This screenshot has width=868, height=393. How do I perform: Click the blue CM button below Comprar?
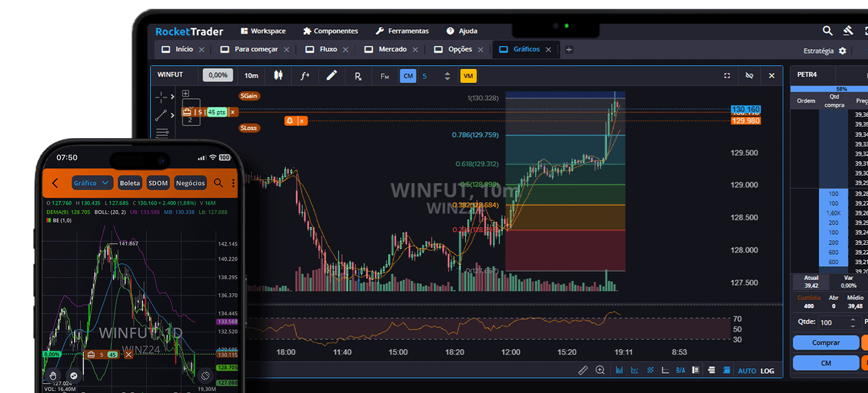(x=826, y=363)
